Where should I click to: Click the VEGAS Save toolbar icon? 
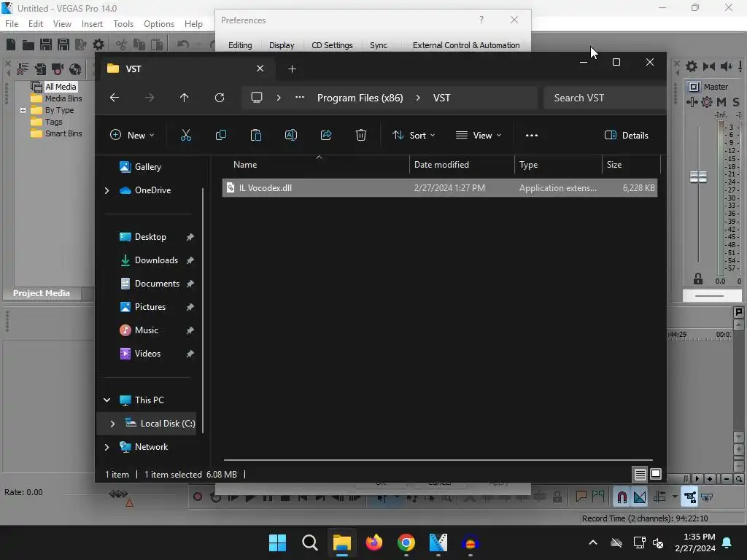coord(46,44)
